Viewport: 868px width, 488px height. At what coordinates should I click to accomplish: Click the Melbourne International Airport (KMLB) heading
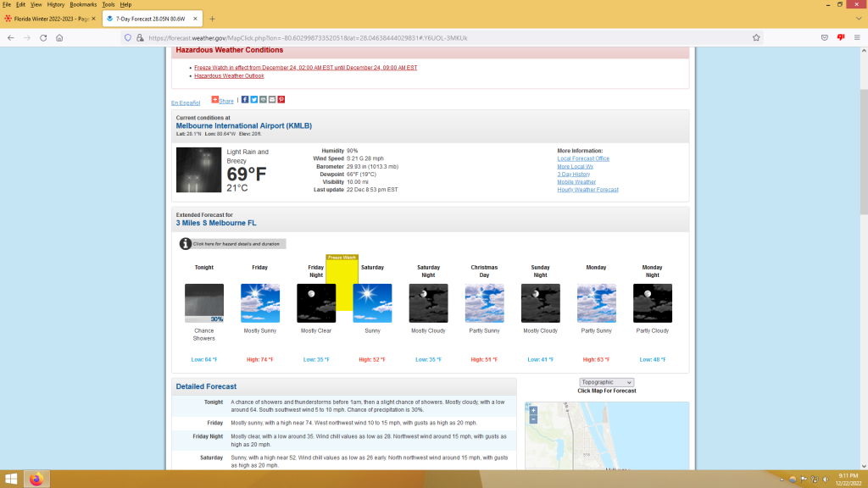[243, 125]
